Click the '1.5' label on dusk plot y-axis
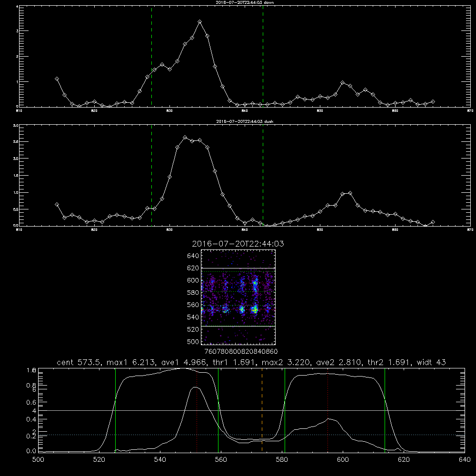This screenshot has width=476, height=476. [x=16, y=176]
